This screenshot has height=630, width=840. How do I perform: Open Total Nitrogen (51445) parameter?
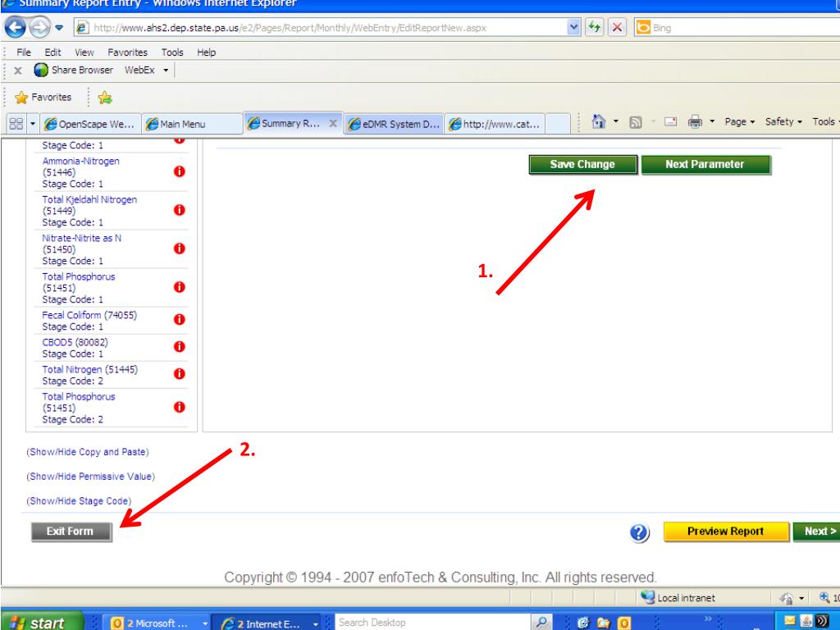point(90,370)
